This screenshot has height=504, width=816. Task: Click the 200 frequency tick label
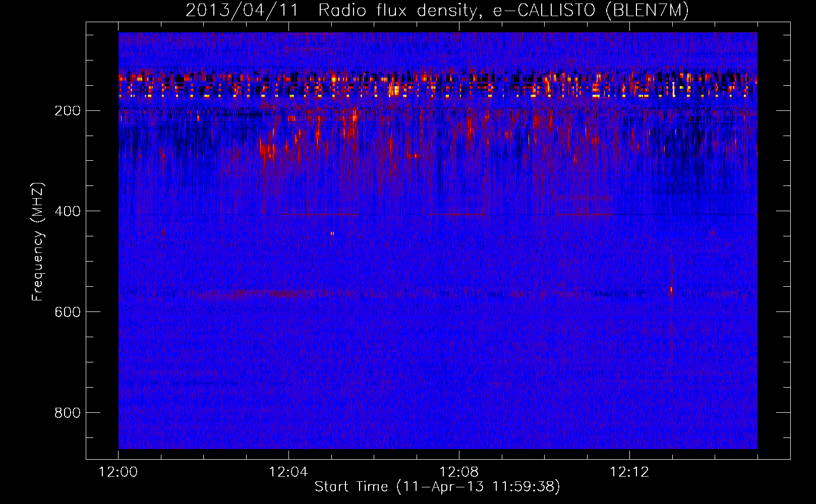(x=68, y=111)
